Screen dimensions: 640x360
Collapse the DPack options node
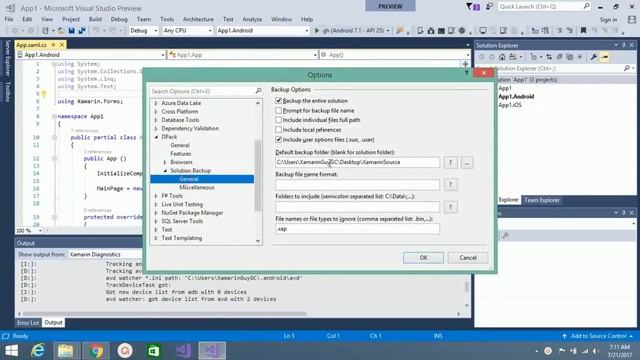point(156,137)
